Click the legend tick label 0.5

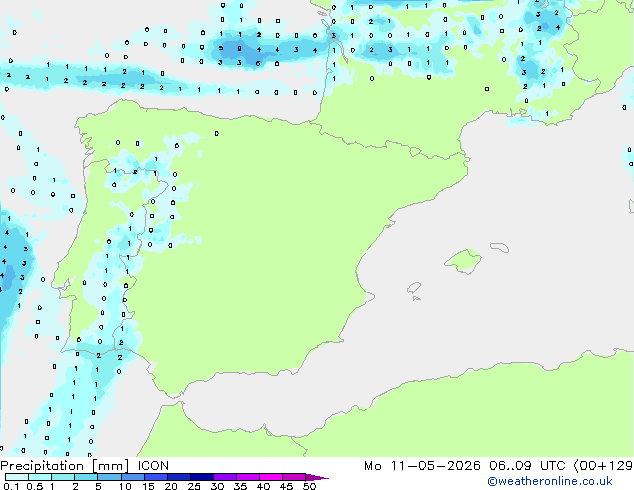coord(35,486)
